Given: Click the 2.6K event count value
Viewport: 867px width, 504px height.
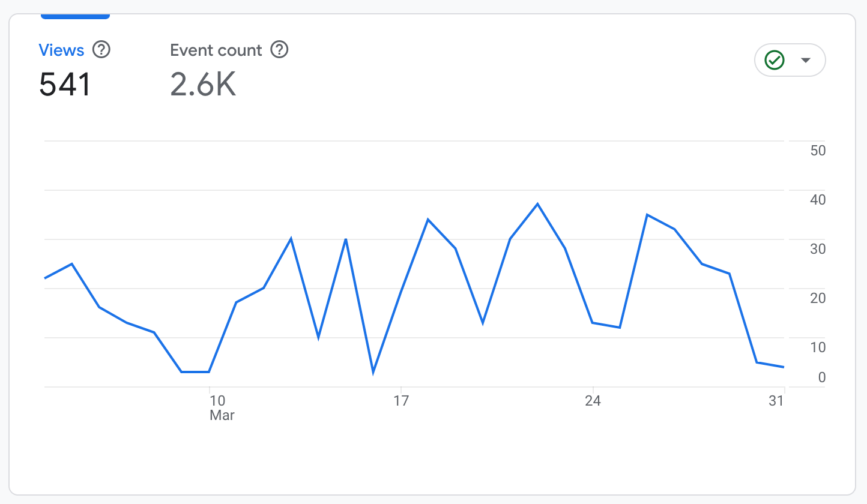Looking at the screenshot, I should (203, 85).
